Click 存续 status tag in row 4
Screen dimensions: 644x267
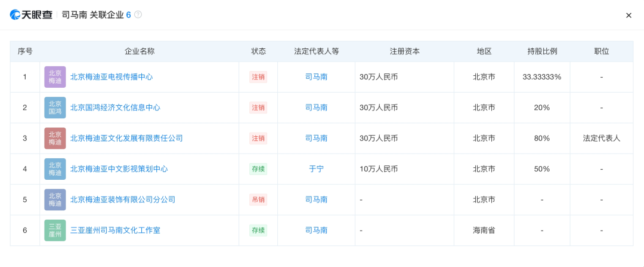[258, 169]
